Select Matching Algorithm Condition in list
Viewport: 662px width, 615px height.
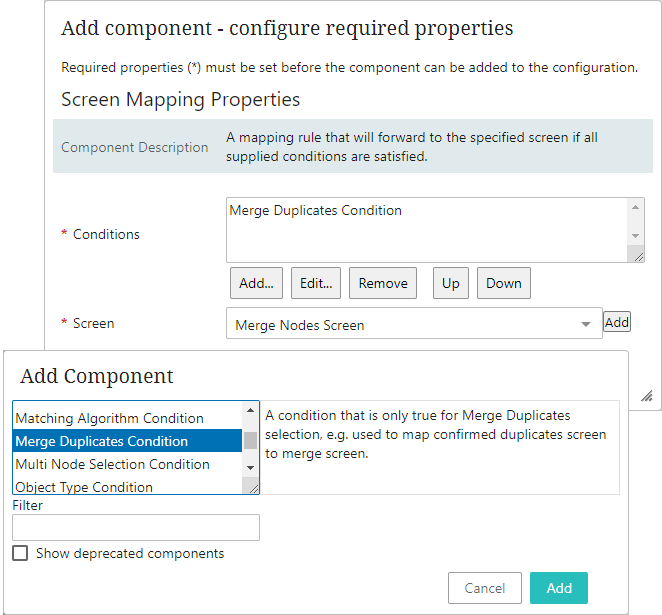point(110,418)
